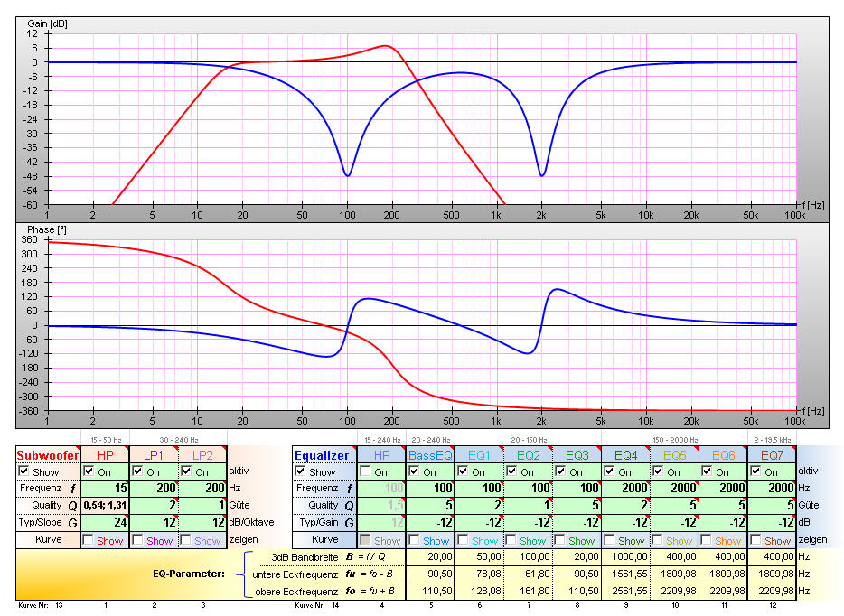Click the EQ3 gain value cell

pos(577,523)
